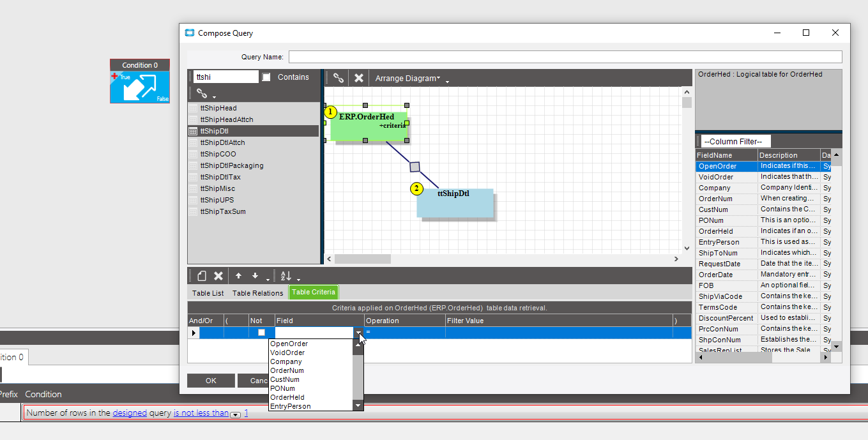868x440 pixels.
Task: Select the ttShipDtl table box in diagram
Action: click(455, 202)
